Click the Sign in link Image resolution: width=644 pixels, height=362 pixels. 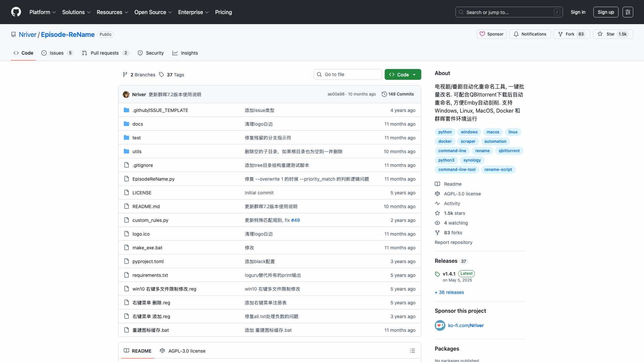pyautogui.click(x=578, y=12)
